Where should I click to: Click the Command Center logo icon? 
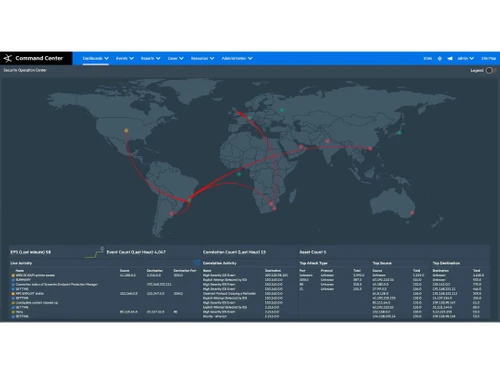click(7, 58)
